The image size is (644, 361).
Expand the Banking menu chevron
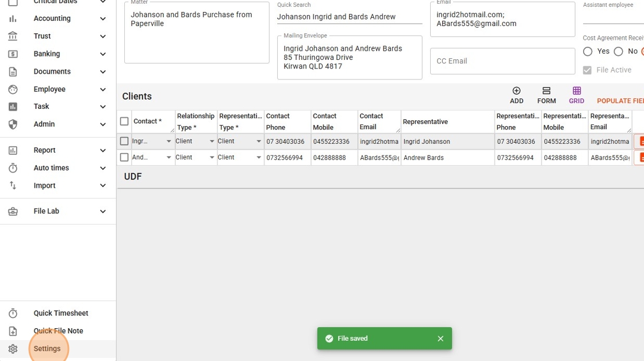(103, 54)
